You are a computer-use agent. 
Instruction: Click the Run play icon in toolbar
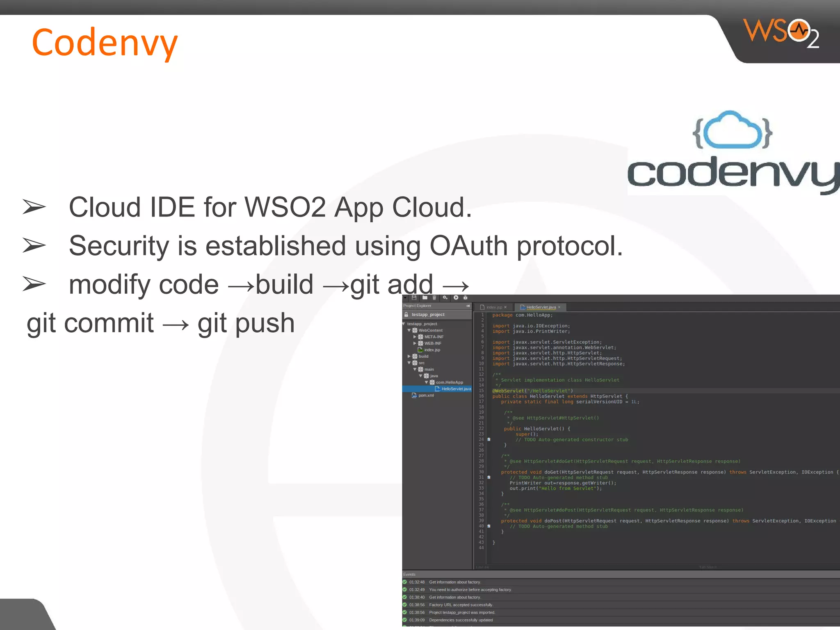click(456, 298)
